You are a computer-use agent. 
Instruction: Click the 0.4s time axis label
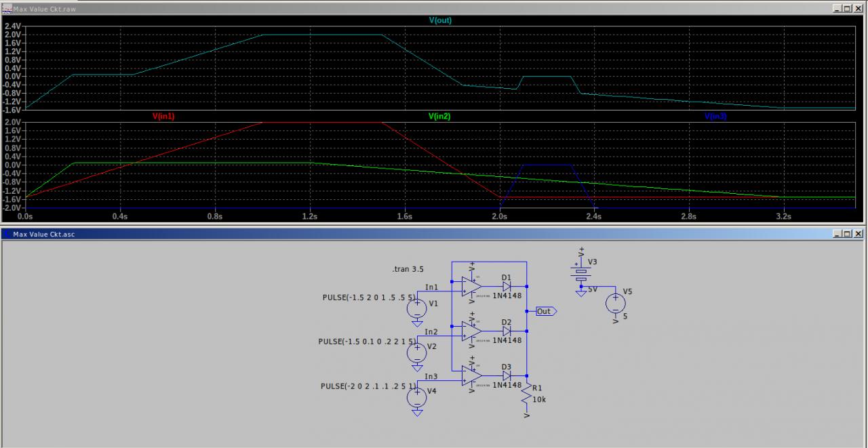(120, 217)
